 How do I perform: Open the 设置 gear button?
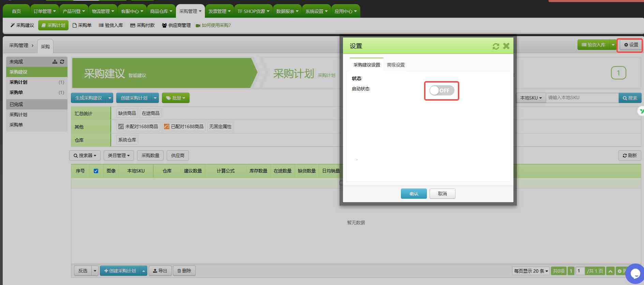tap(631, 45)
